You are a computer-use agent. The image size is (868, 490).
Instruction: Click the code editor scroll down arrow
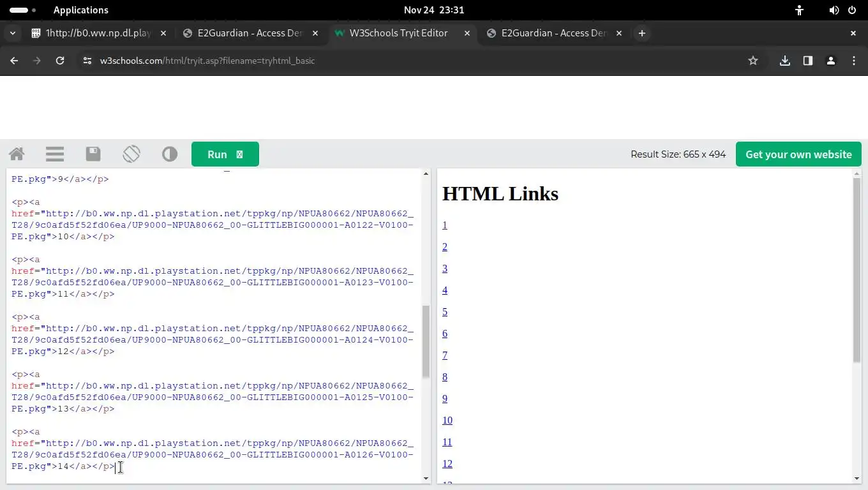(426, 479)
